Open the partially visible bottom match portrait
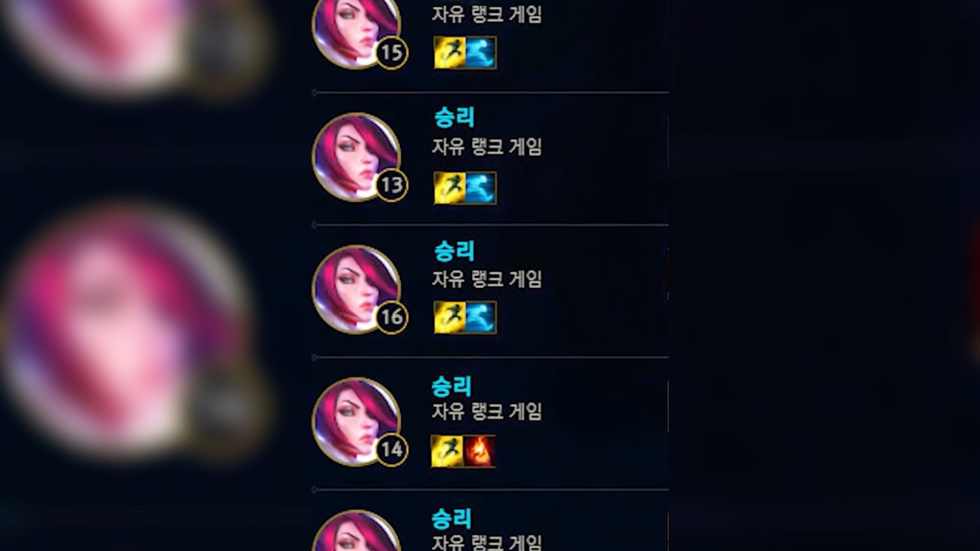The height and width of the screenshot is (551, 980). [x=356, y=531]
